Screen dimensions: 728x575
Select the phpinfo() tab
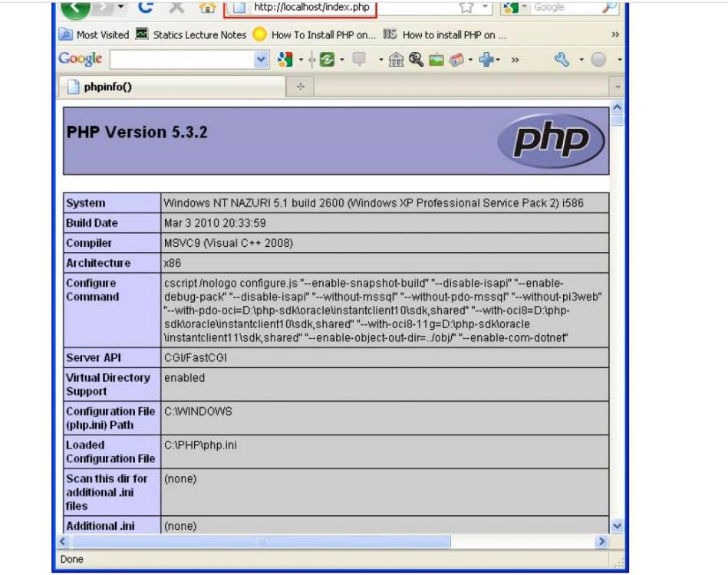click(107, 87)
